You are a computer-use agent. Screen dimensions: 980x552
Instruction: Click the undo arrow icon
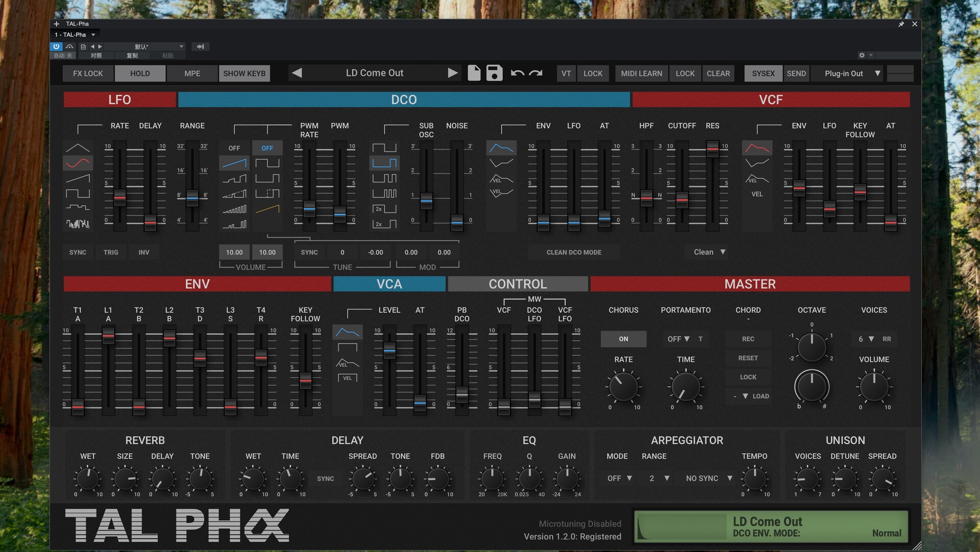tap(518, 73)
